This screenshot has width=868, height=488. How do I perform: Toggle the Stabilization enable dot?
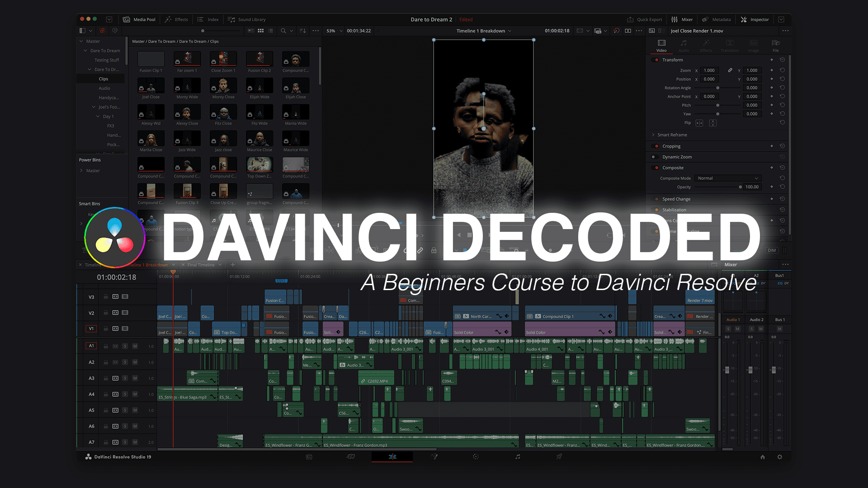click(x=656, y=210)
